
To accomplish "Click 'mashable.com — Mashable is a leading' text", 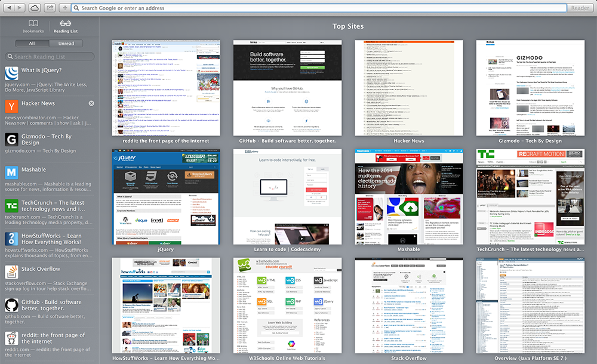I will pyautogui.click(x=48, y=187).
